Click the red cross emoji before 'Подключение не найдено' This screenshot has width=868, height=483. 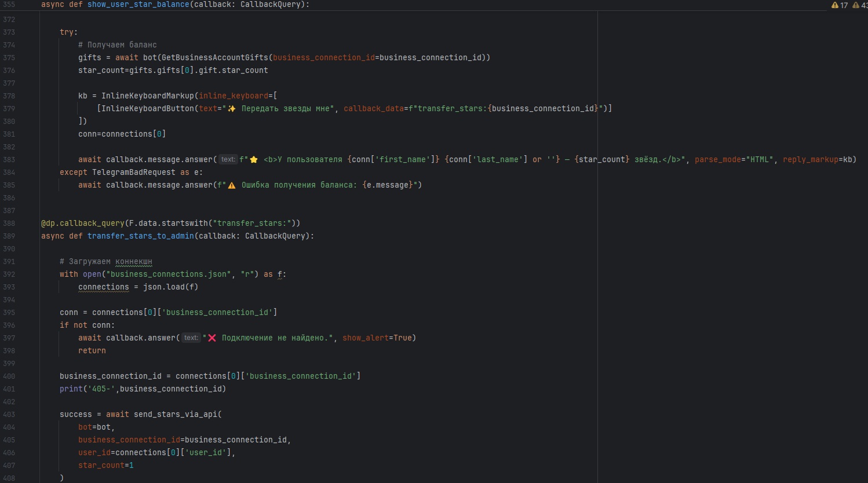[211, 338]
